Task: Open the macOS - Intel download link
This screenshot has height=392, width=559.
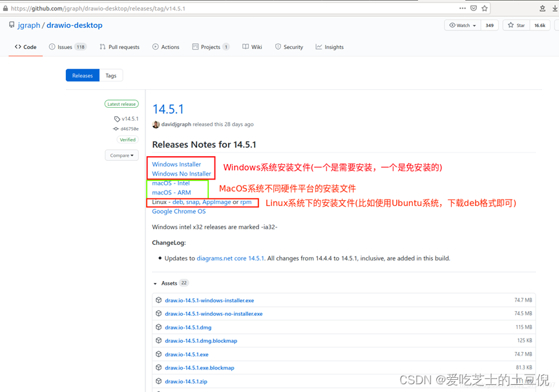Action: click(171, 183)
